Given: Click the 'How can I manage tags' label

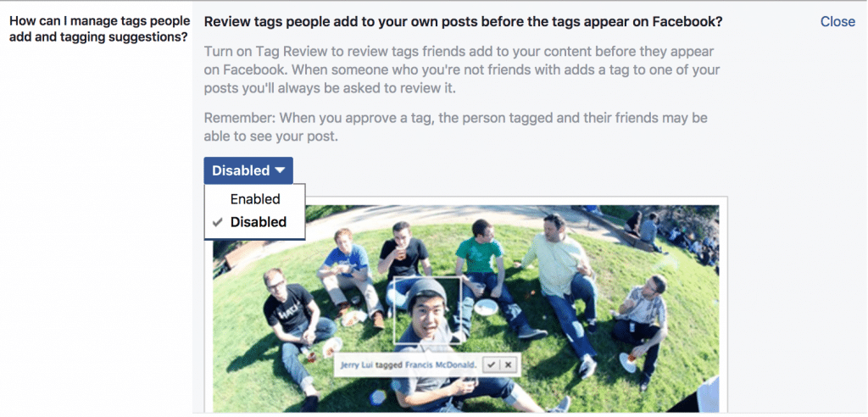Looking at the screenshot, I should [100, 30].
